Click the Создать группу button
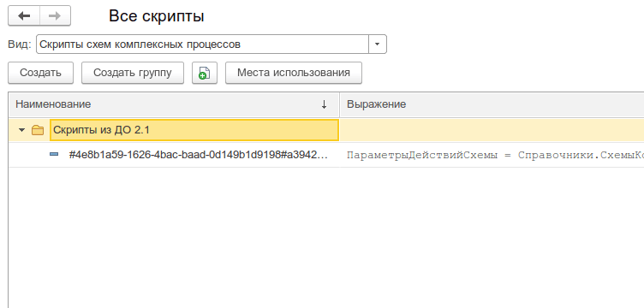This screenshot has height=308, width=644. (x=133, y=73)
